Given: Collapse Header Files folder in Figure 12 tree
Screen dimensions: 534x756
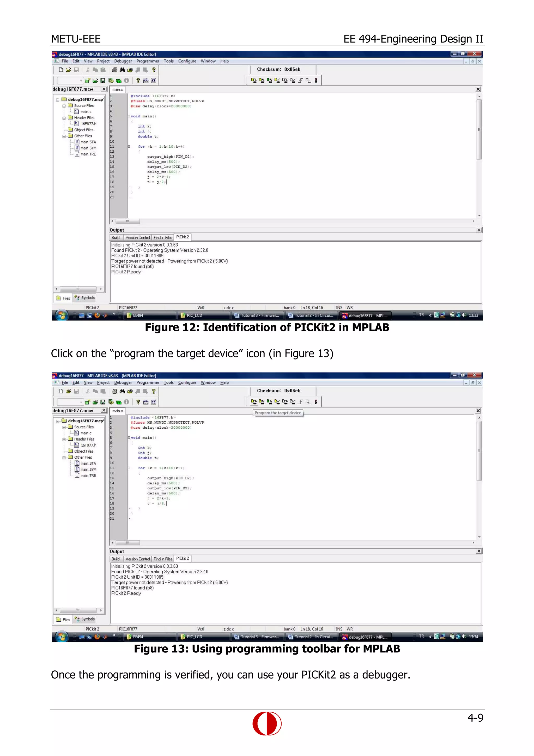Looking at the screenshot, I should point(64,118).
